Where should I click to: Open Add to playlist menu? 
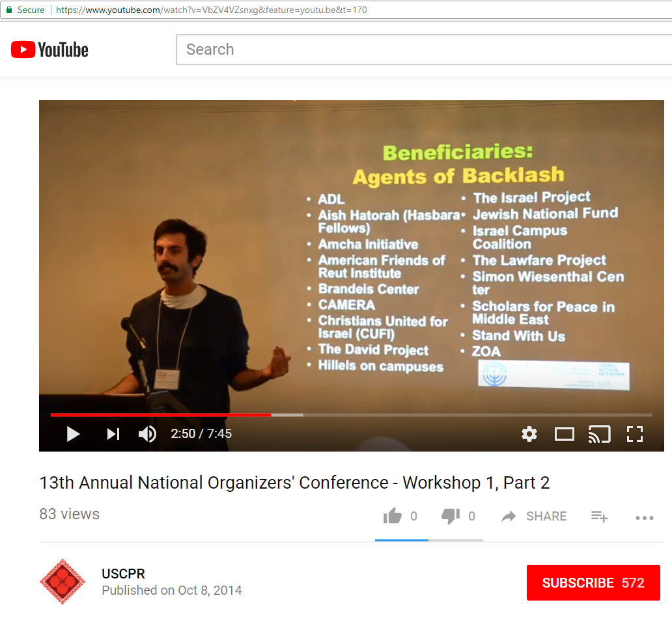pos(599,517)
